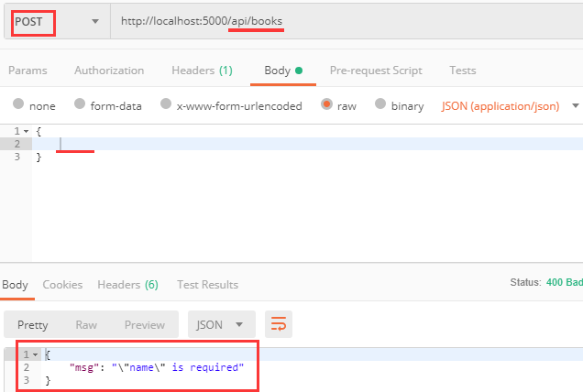Viewport: 583px width, 392px height.
Task: Select the raw body type
Action: 326,104
